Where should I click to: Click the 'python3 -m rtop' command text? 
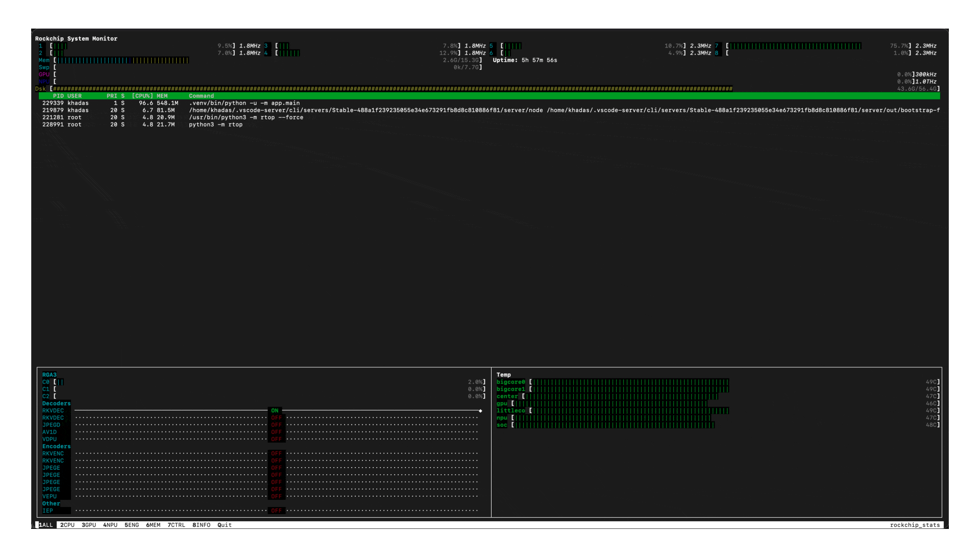(x=216, y=124)
